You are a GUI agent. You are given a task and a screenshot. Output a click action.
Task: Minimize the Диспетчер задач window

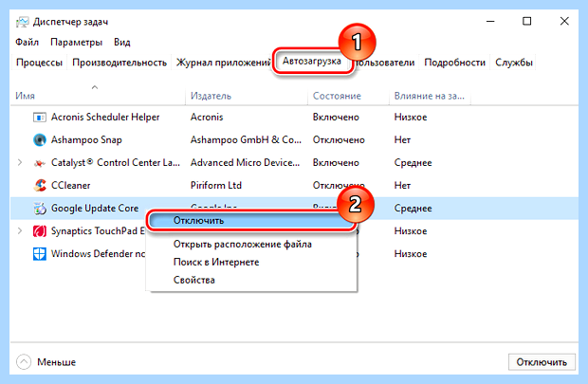(x=490, y=22)
